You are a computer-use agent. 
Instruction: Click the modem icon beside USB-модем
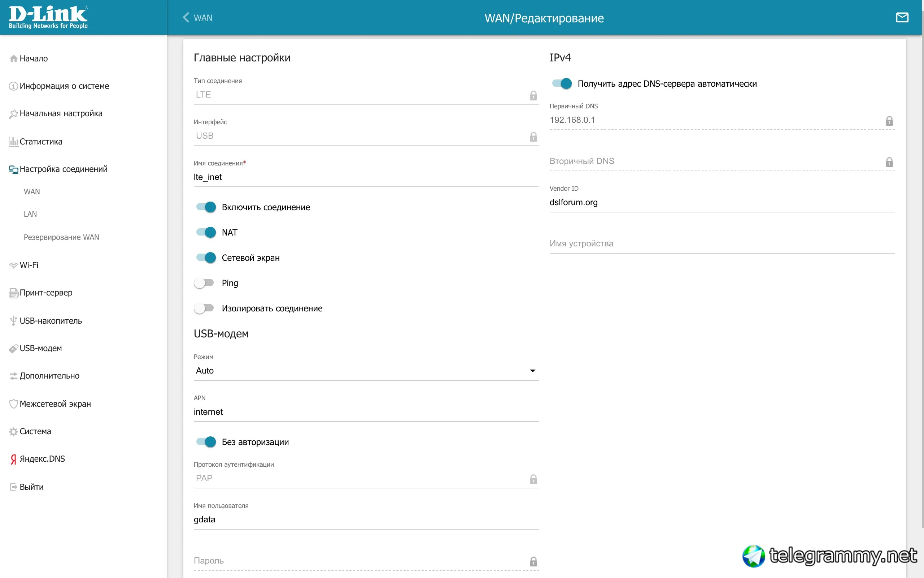(13, 349)
